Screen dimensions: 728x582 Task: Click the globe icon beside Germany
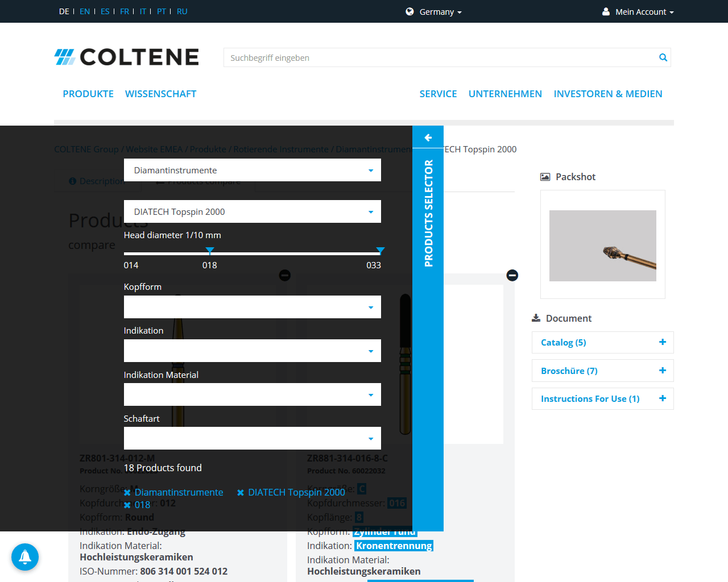409,11
